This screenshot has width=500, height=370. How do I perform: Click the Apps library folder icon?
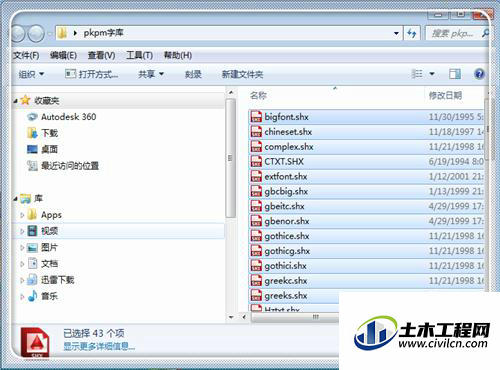pyautogui.click(x=32, y=214)
